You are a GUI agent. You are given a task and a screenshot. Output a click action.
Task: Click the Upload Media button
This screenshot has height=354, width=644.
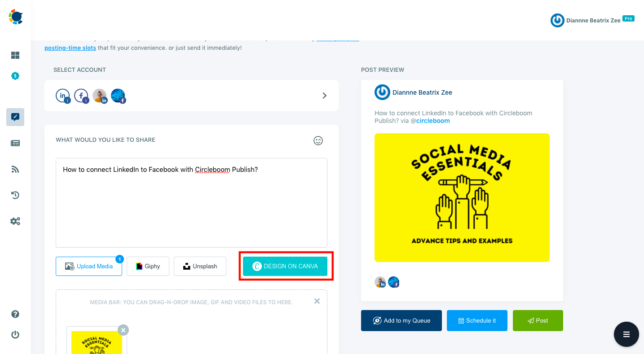click(x=89, y=266)
